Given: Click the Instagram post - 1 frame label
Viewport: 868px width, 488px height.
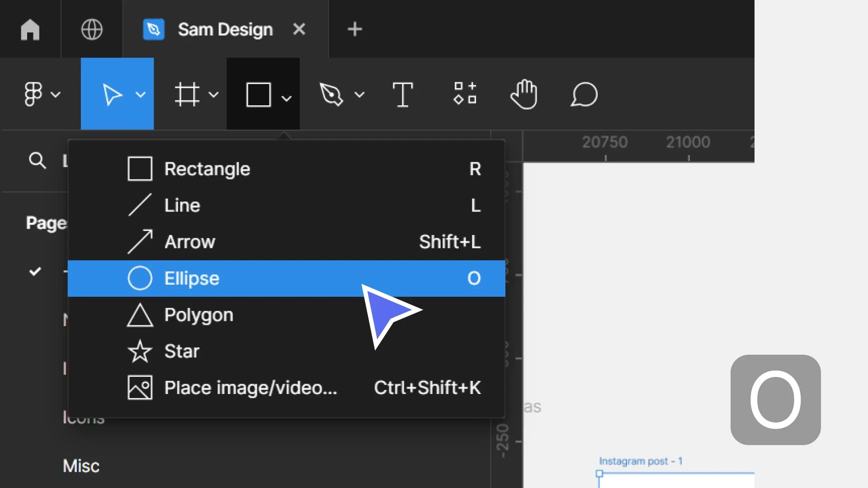Looking at the screenshot, I should tap(640, 461).
